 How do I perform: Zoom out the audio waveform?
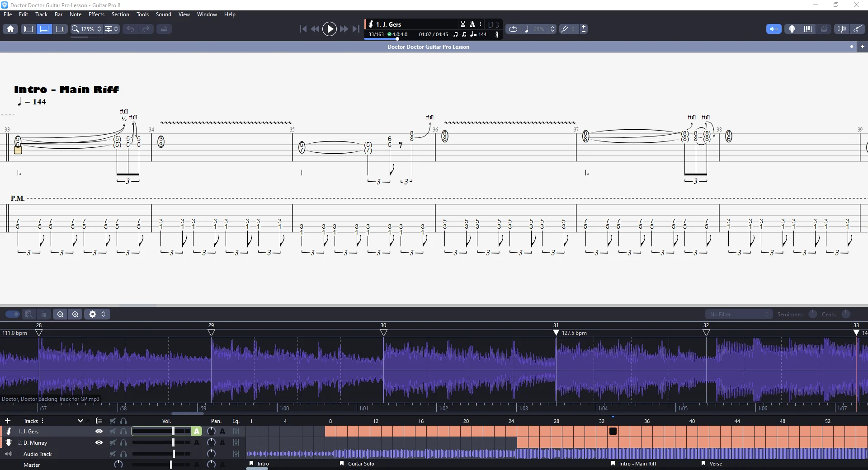point(60,314)
